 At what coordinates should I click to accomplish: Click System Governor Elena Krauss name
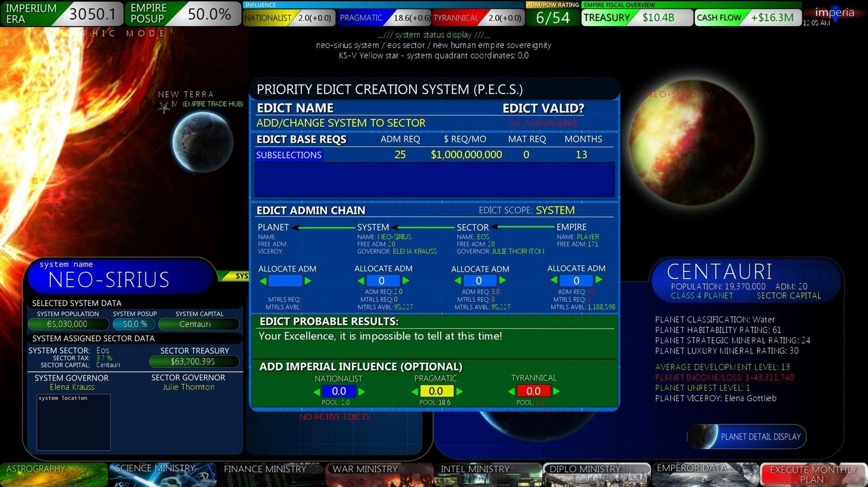(72, 387)
